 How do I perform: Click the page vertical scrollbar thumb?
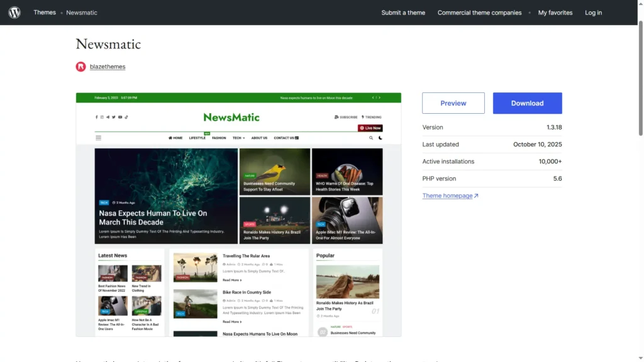point(640,78)
